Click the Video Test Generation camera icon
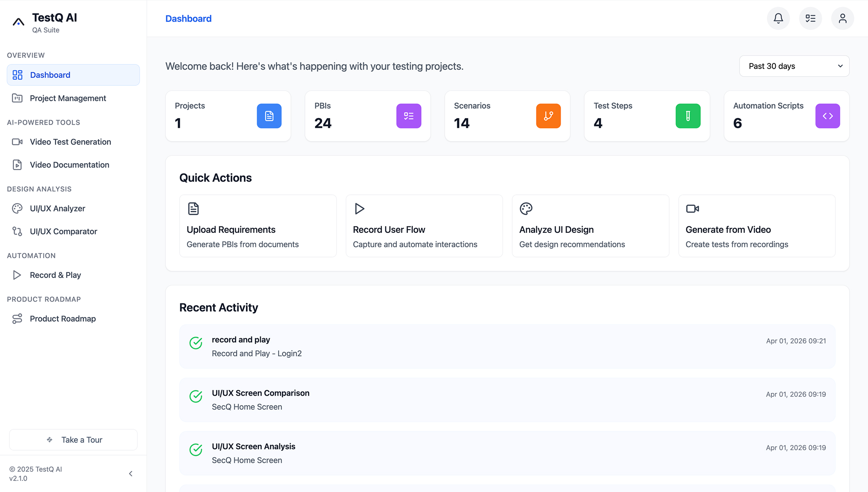This screenshot has width=868, height=492. pos(17,142)
